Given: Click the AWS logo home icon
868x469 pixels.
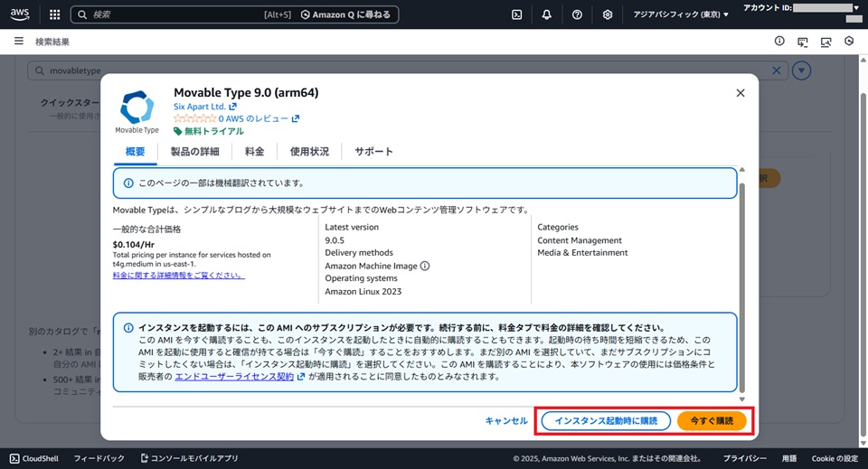Looking at the screenshot, I should [22, 14].
